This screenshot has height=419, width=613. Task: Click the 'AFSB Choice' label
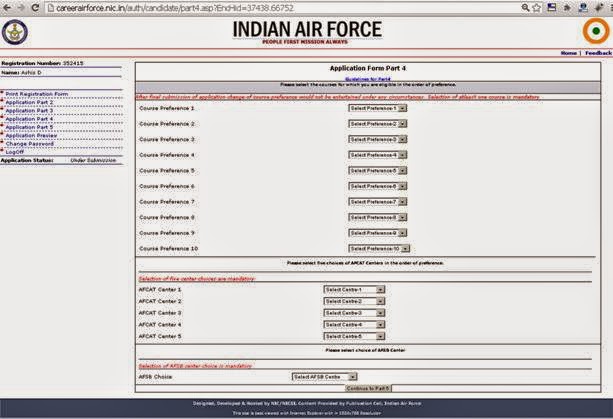155,377
